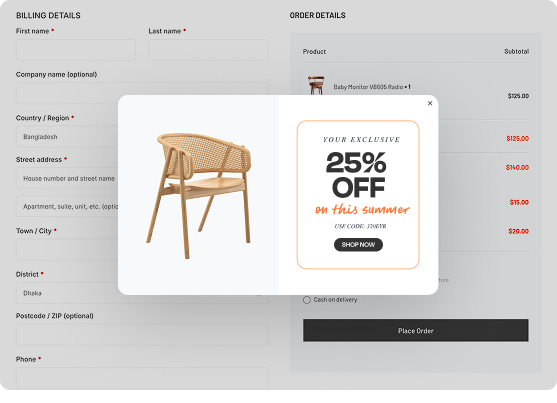Close the discount popup with X icon
557x403 pixels.
pyautogui.click(x=430, y=103)
